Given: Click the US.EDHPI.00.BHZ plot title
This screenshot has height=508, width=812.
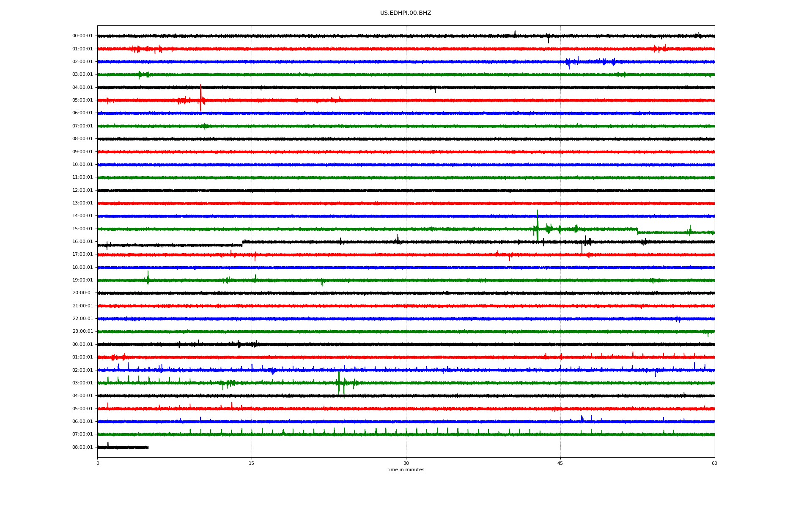Looking at the screenshot, I should click(x=405, y=13).
